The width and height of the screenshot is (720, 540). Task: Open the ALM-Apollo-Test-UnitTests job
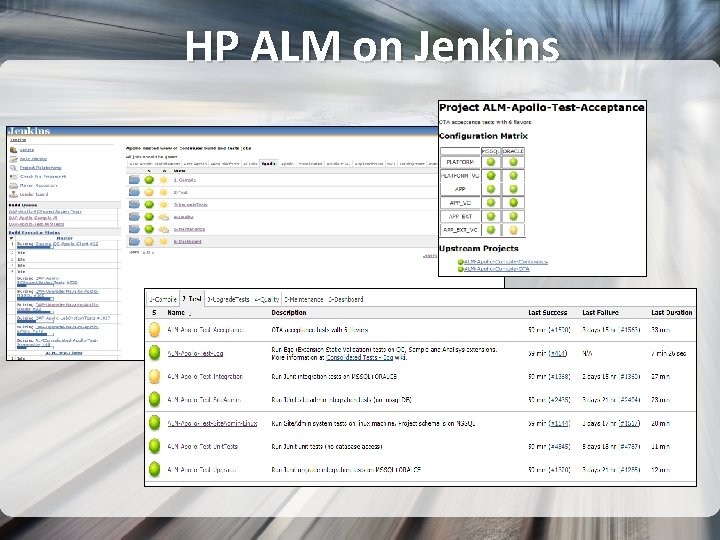(x=202, y=446)
